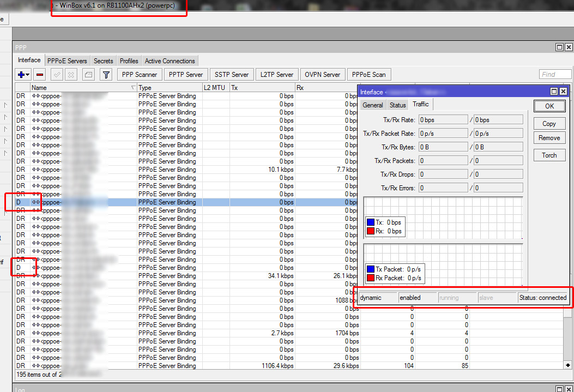This screenshot has width=574, height=392.
Task: Open General tab in Interface dialog
Action: click(x=373, y=105)
